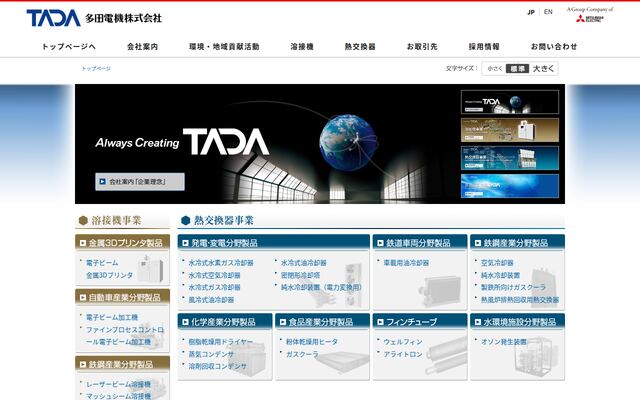Click arrow icon beside 鉄道車両分野製品
Image resolution: width=640 pixels, height=400 pixels.
[x=380, y=243]
